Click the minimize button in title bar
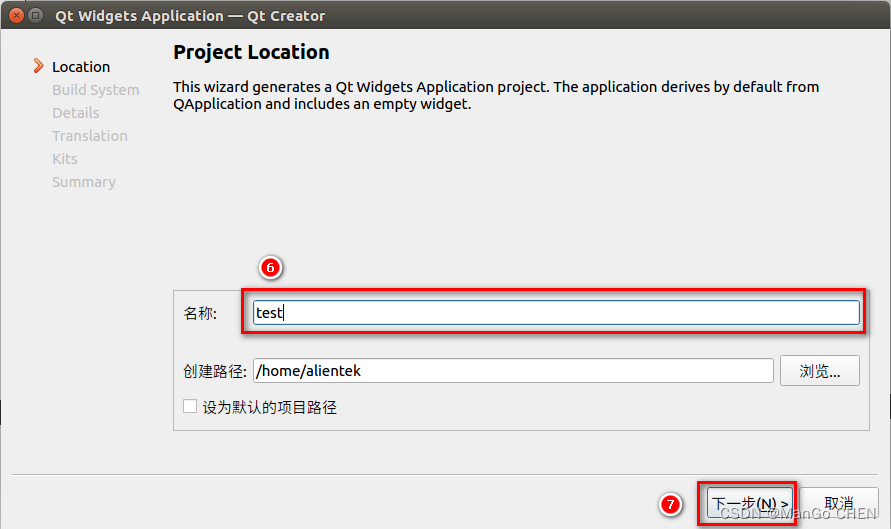The width and height of the screenshot is (891, 529). [x=35, y=16]
